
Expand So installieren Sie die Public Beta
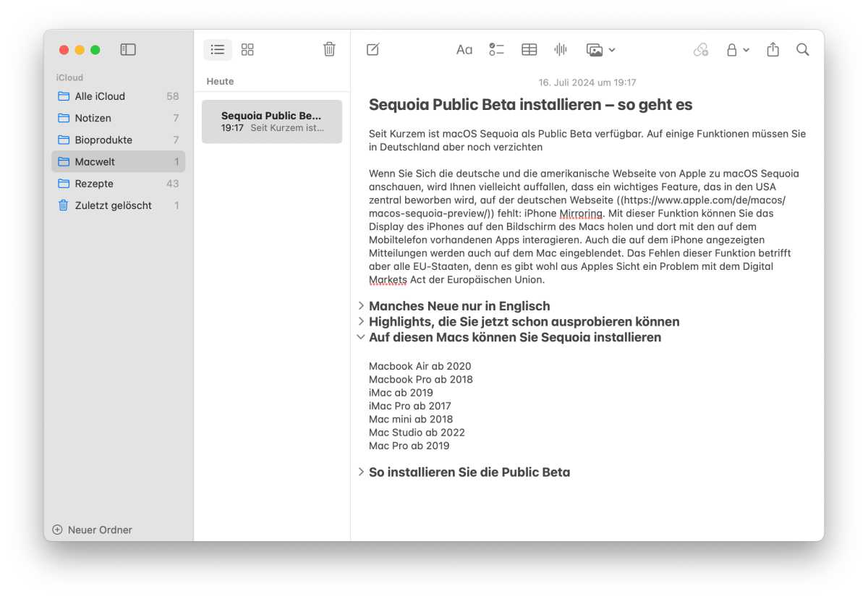pyautogui.click(x=361, y=472)
